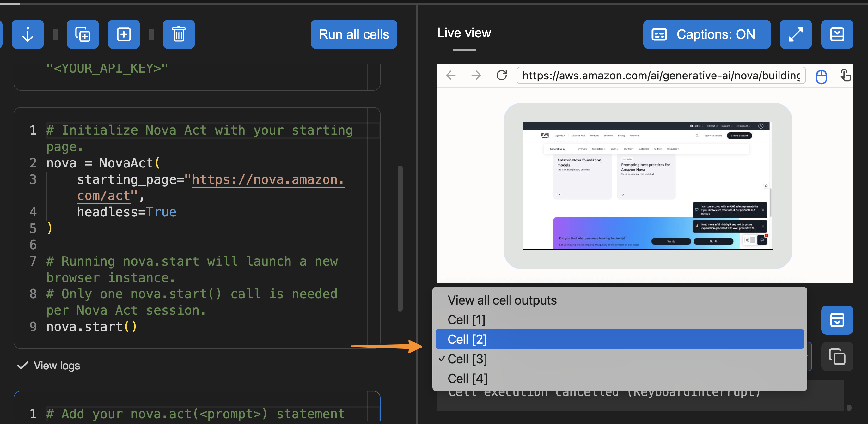Delete cell with the trash icon
868x424 pixels.
click(179, 34)
